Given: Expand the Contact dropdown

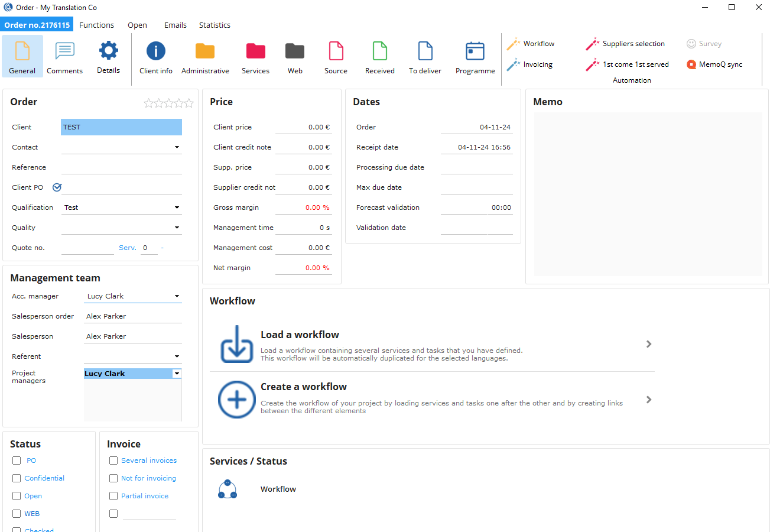Looking at the screenshot, I should pyautogui.click(x=177, y=147).
